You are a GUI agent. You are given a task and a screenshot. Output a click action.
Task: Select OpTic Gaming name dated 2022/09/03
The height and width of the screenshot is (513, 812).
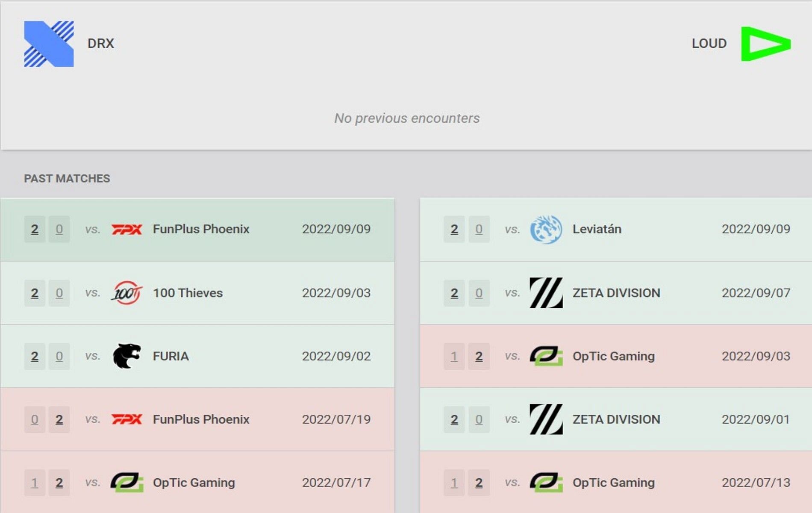[613, 356]
